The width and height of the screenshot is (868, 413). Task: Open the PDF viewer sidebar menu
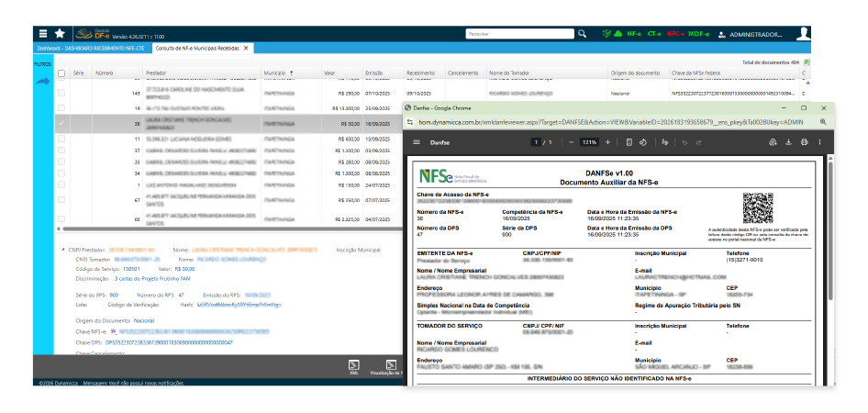pos(417,142)
